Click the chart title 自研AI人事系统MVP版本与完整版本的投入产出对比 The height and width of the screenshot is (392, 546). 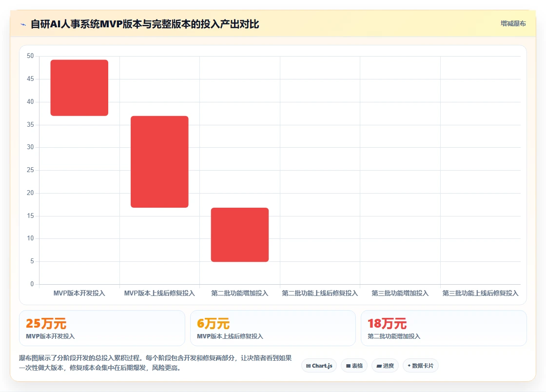pos(145,24)
